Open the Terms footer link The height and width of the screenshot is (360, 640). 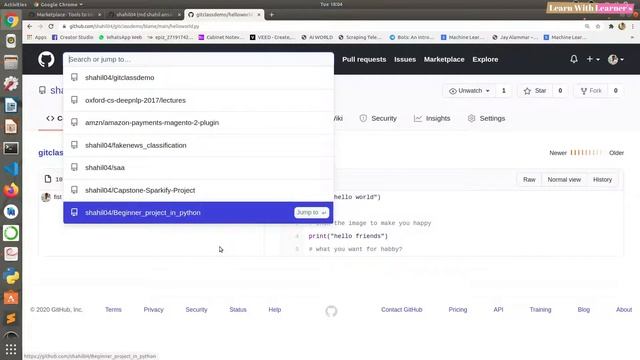[113, 309]
